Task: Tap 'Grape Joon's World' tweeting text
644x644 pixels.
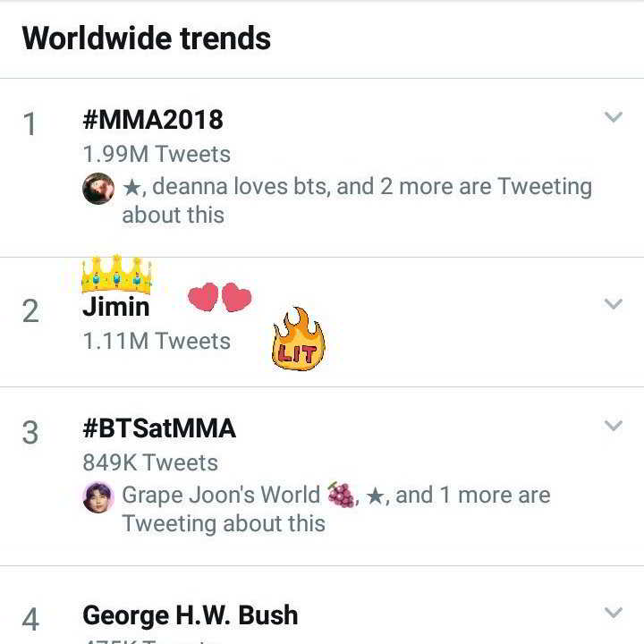Action: (221, 495)
